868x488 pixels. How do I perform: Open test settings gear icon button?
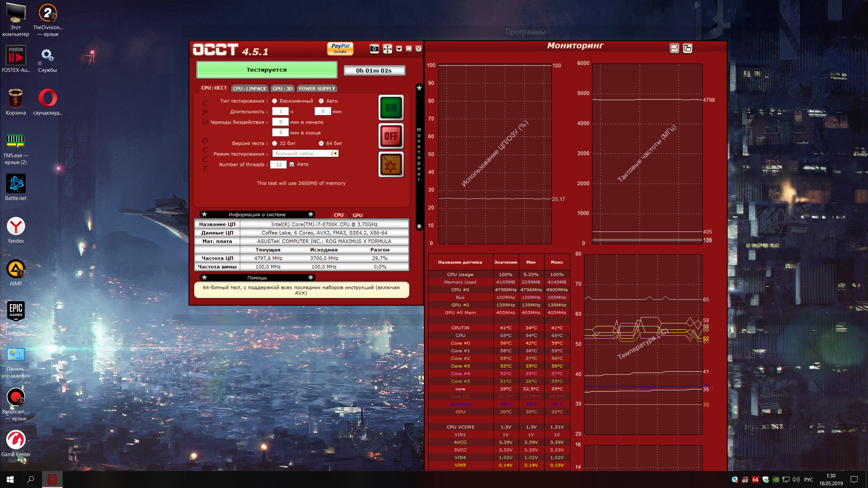point(391,165)
